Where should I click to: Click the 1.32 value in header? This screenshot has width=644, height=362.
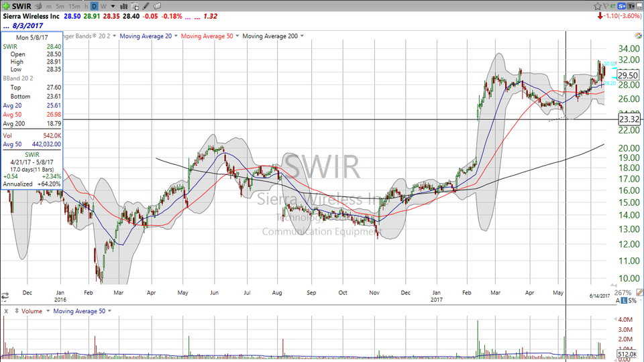pos(210,16)
